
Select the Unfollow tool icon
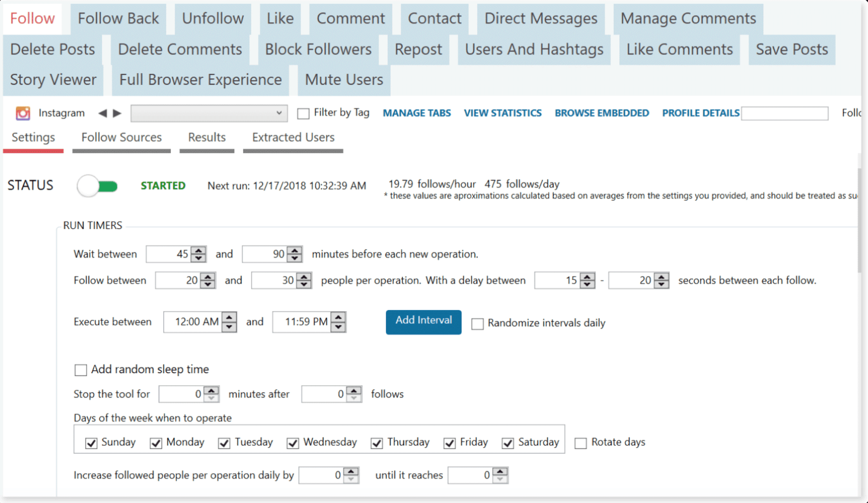213,18
